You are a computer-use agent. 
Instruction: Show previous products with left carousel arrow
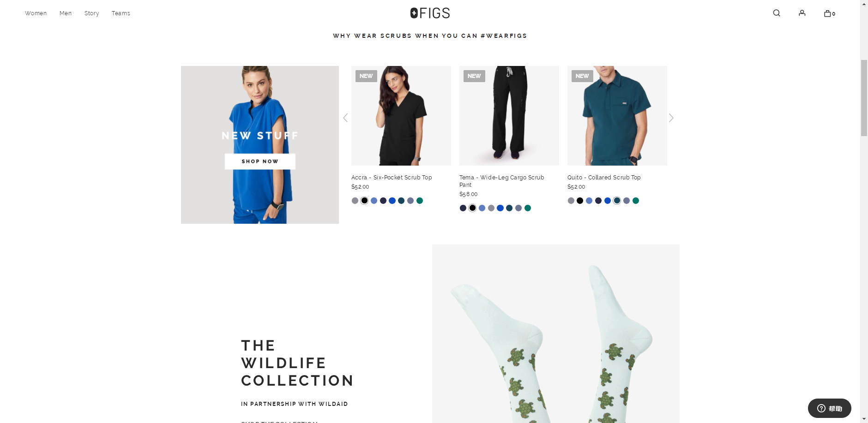(x=345, y=118)
